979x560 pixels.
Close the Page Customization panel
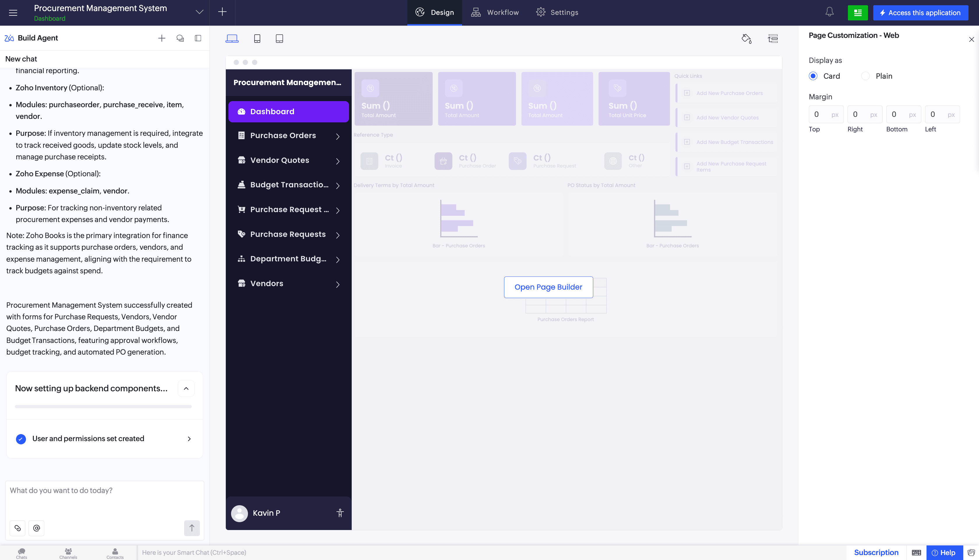[971, 39]
